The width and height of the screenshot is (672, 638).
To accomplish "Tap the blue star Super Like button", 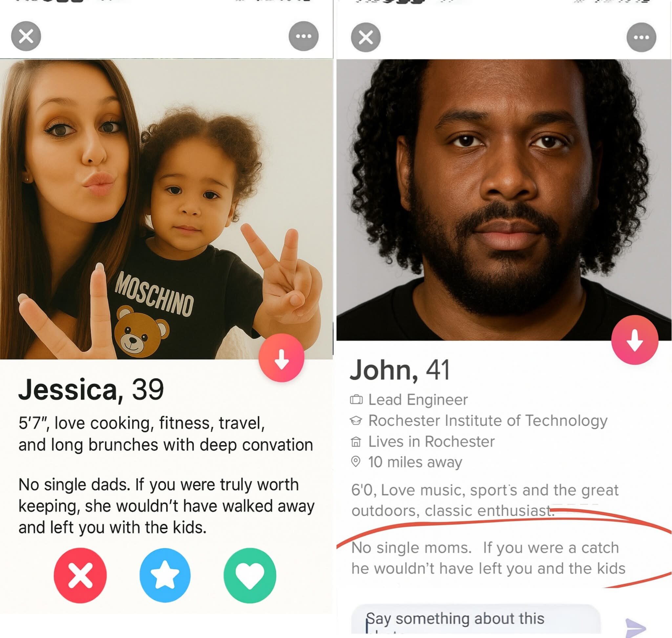I will [x=165, y=575].
